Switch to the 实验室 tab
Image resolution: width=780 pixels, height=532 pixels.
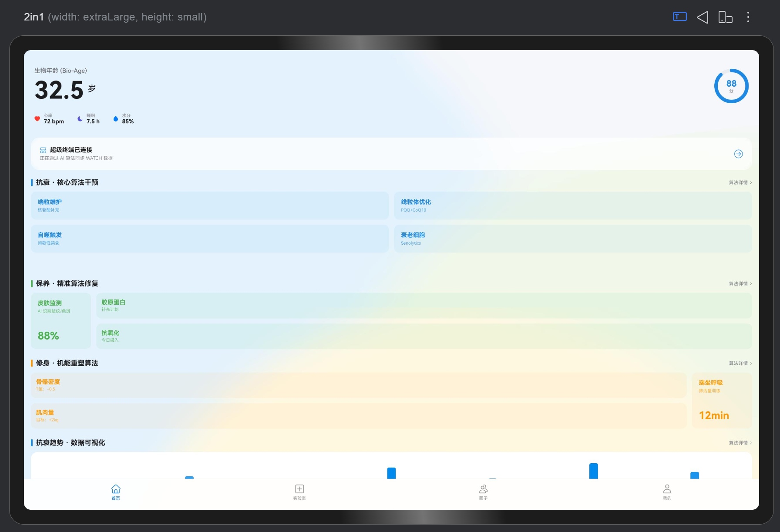pos(299,492)
